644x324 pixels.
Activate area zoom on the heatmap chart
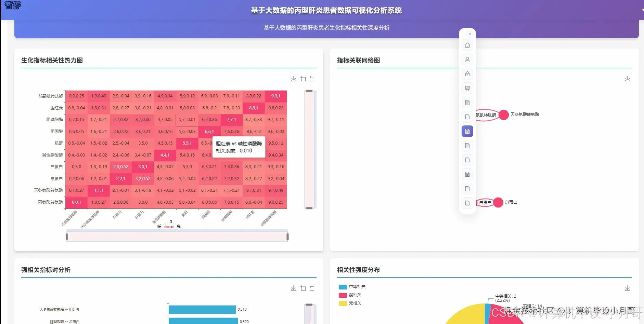click(x=303, y=79)
